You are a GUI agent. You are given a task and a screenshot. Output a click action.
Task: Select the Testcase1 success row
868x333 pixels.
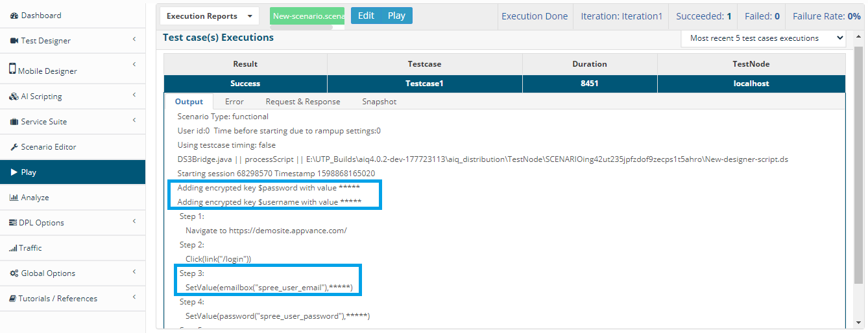(x=505, y=84)
